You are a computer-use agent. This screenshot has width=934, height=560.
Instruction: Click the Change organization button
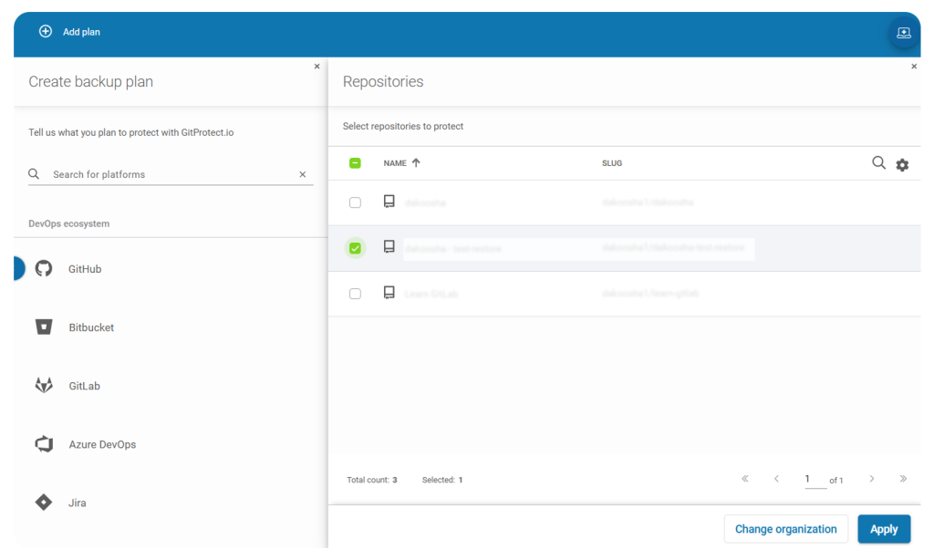[x=785, y=529]
